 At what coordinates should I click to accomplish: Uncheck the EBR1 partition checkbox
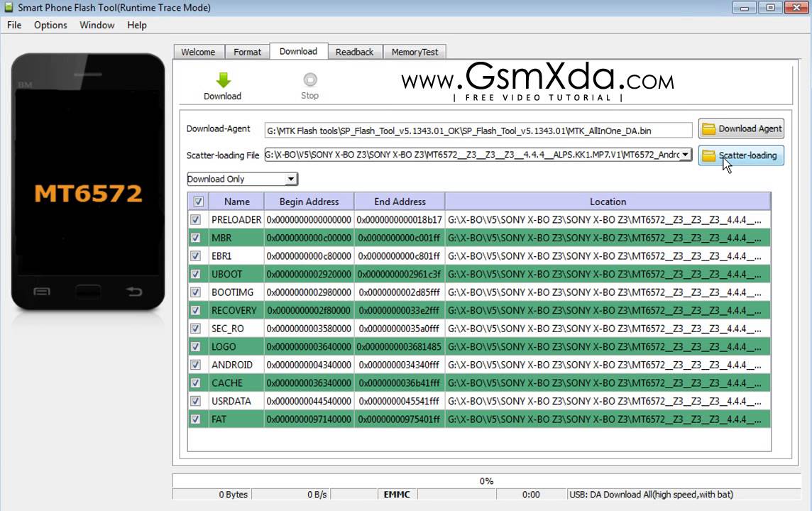click(x=195, y=255)
